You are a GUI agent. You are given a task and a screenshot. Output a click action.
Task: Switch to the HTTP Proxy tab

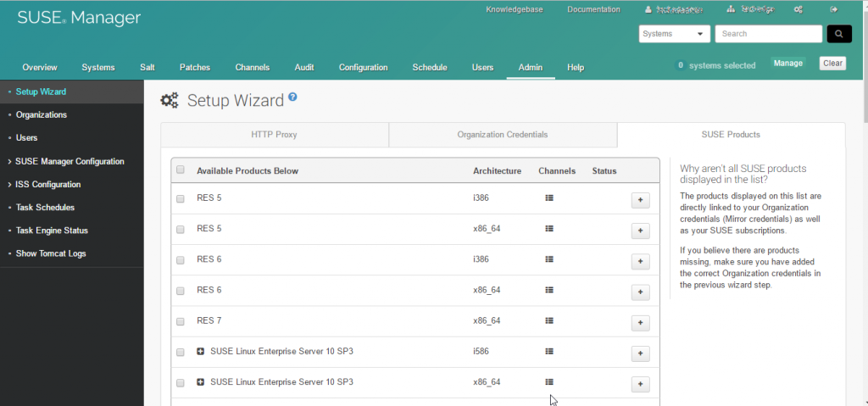[x=274, y=135]
